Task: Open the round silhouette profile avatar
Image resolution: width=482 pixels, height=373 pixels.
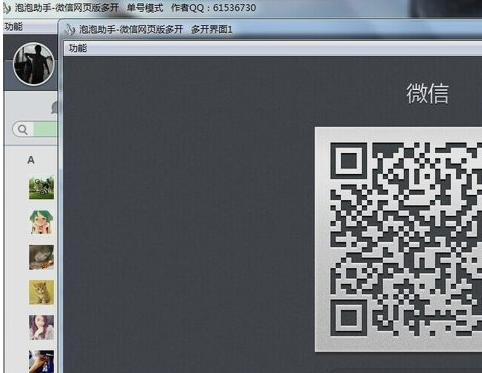Action: pos(34,63)
